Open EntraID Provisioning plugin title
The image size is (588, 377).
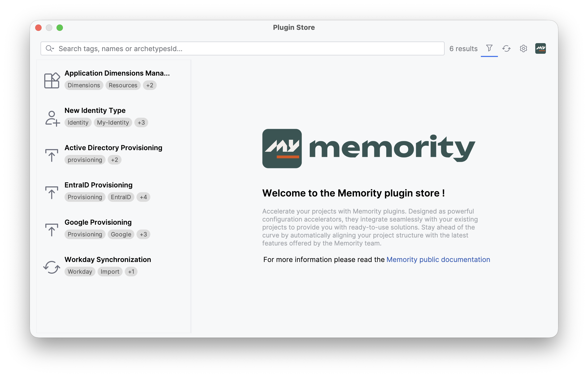click(98, 185)
